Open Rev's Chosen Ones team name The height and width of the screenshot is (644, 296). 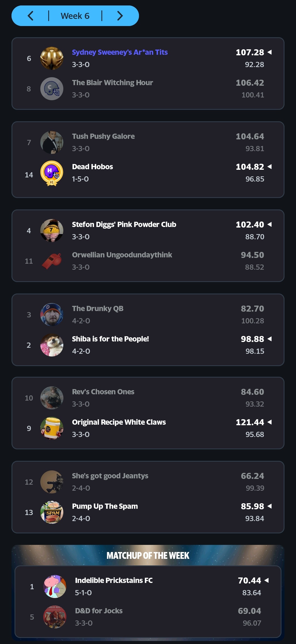[103, 392]
